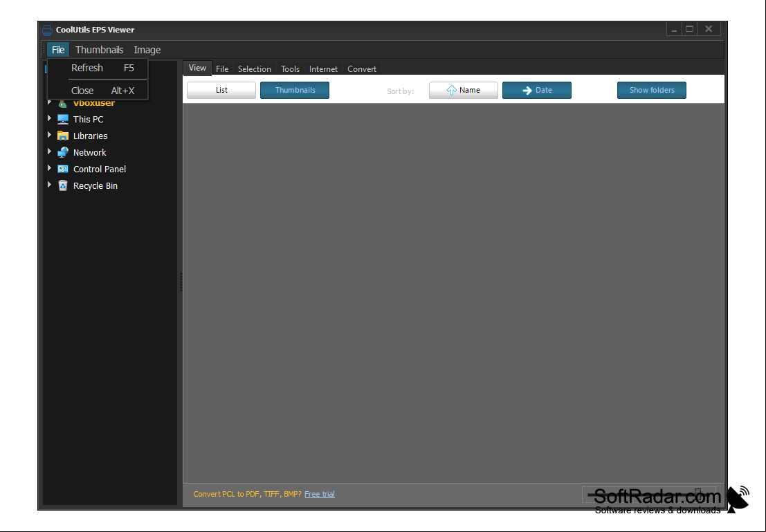Close the EPS Viewer window
This screenshot has width=766, height=532.
(709, 29)
